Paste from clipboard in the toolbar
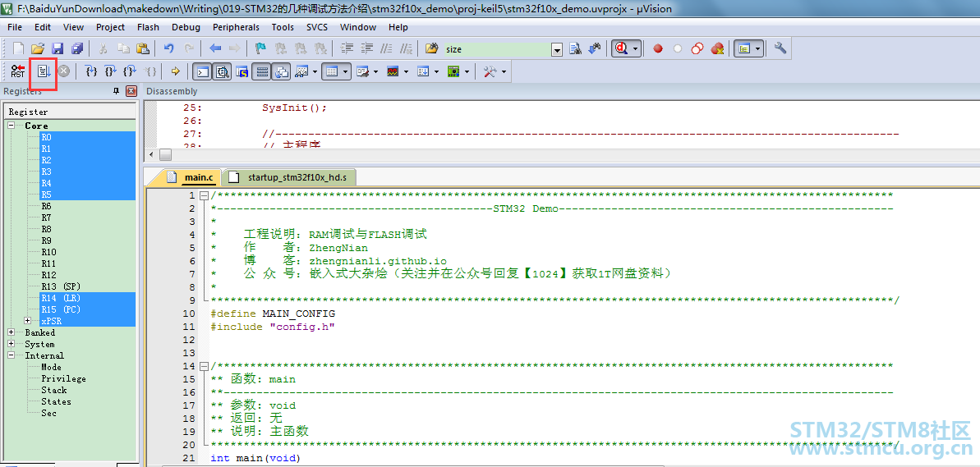 (143, 48)
